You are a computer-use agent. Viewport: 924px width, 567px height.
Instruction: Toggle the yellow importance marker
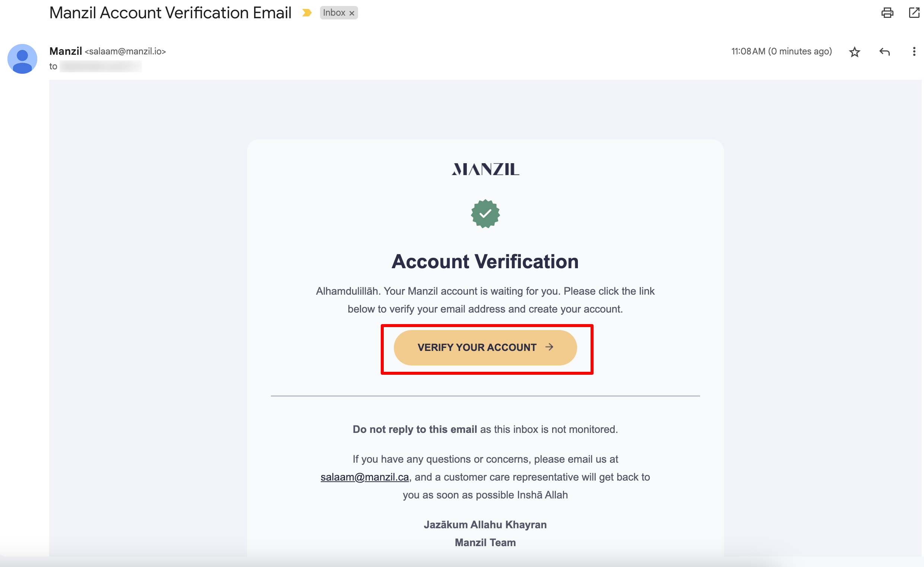(307, 13)
